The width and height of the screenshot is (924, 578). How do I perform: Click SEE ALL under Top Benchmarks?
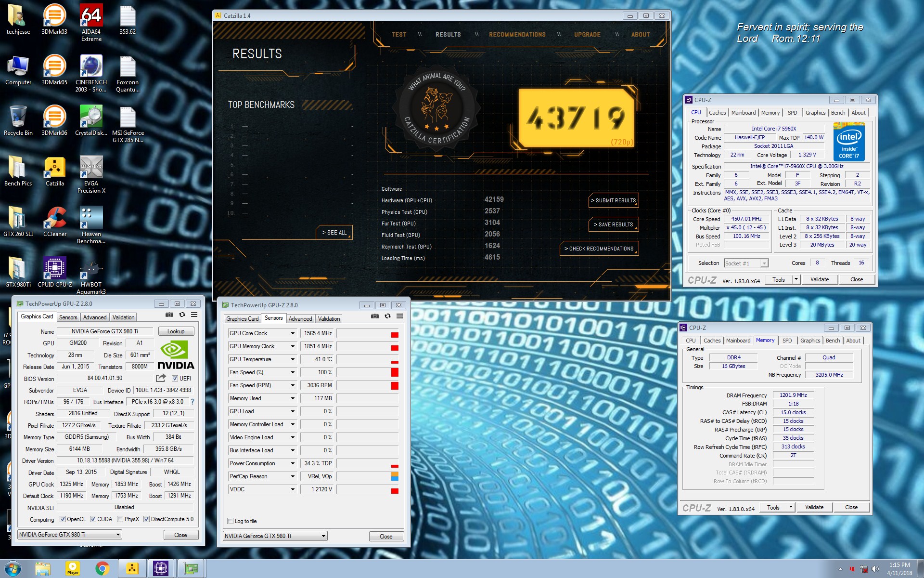334,233
